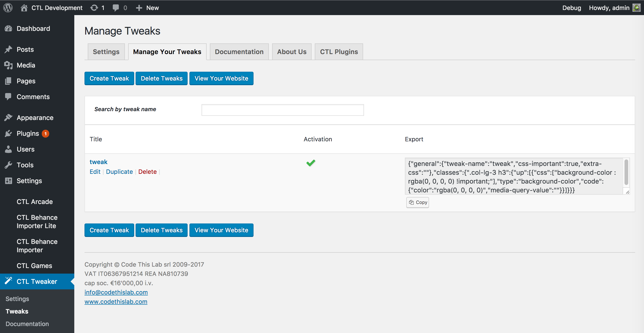Click the Comments icon in sidebar

point(8,97)
